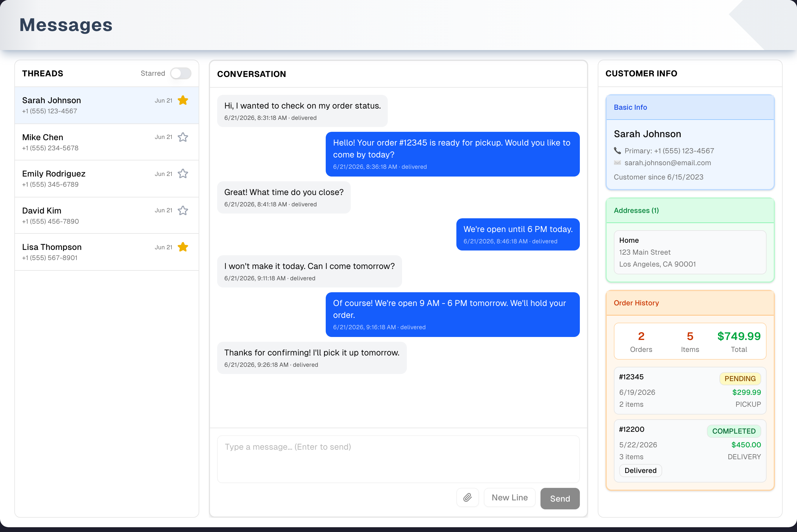Star the David Kim thread

coord(183,210)
